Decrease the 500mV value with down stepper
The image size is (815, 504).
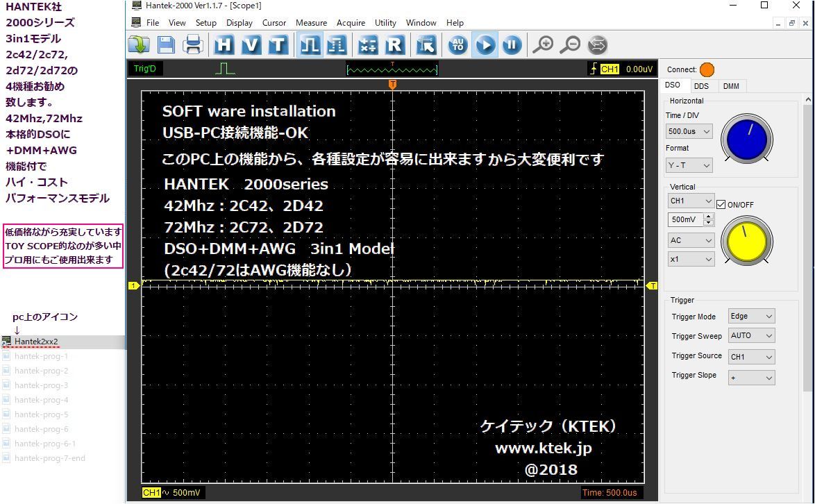[709, 224]
